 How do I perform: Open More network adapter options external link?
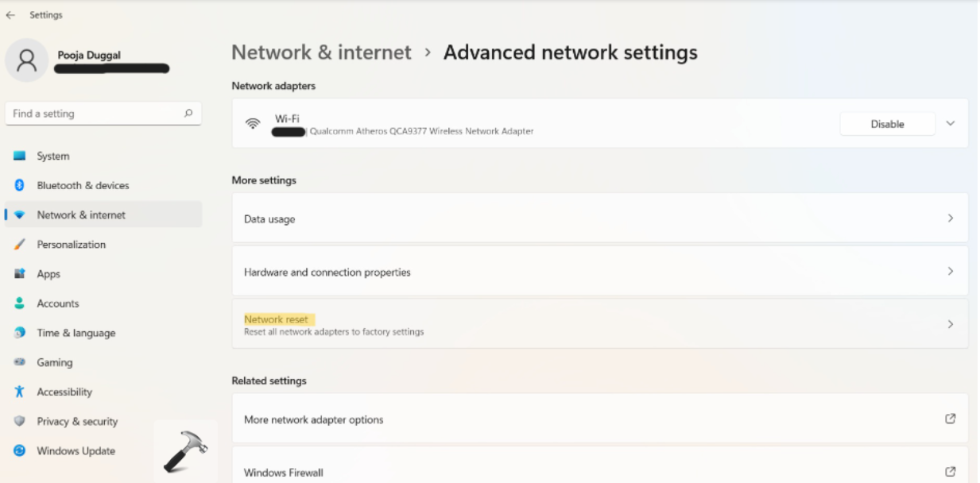coord(950,419)
